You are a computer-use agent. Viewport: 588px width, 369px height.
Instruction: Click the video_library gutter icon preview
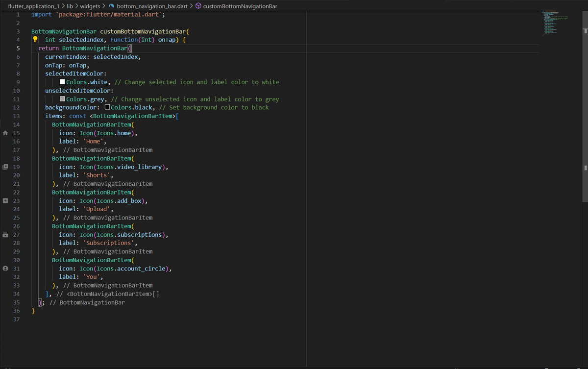(x=5, y=167)
